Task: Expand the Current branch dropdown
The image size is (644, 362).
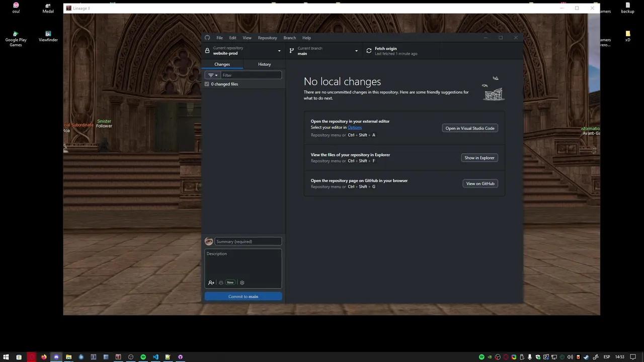Action: 324,51
